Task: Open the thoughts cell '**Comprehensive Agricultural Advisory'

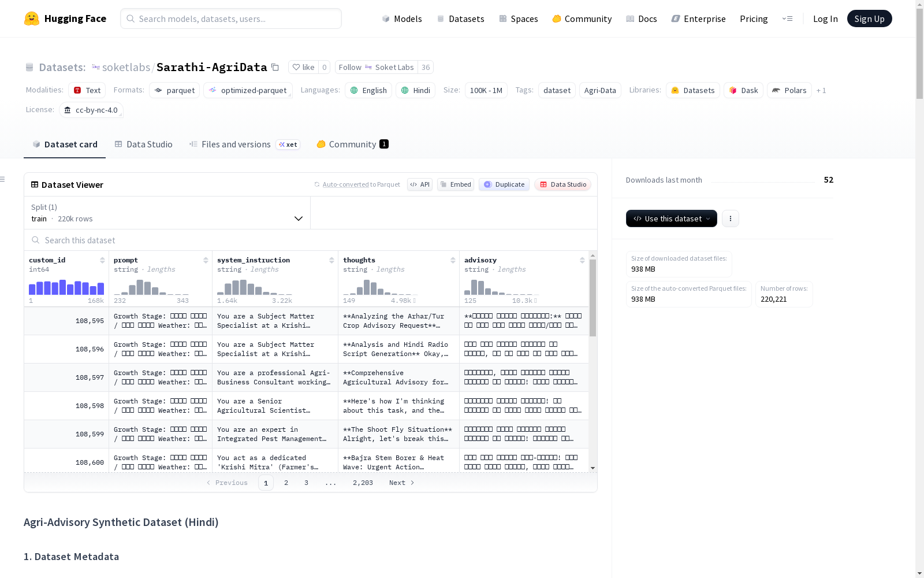Action: coord(398,377)
